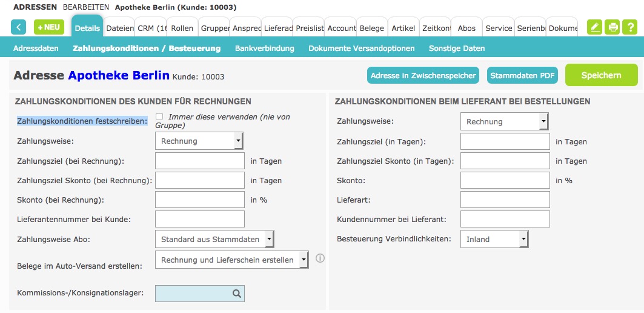This screenshot has width=644, height=313.
Task: Click magnifier icon in Kommissions-/Konsignationslager field
Action: (236, 293)
